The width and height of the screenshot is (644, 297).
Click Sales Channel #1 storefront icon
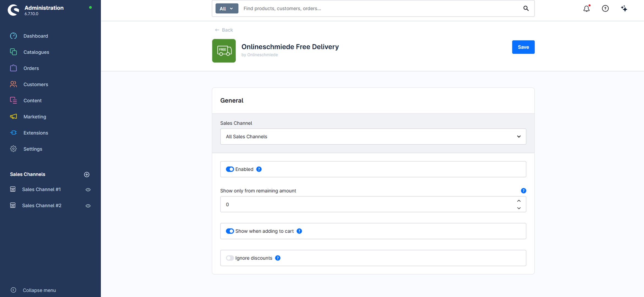tap(13, 189)
